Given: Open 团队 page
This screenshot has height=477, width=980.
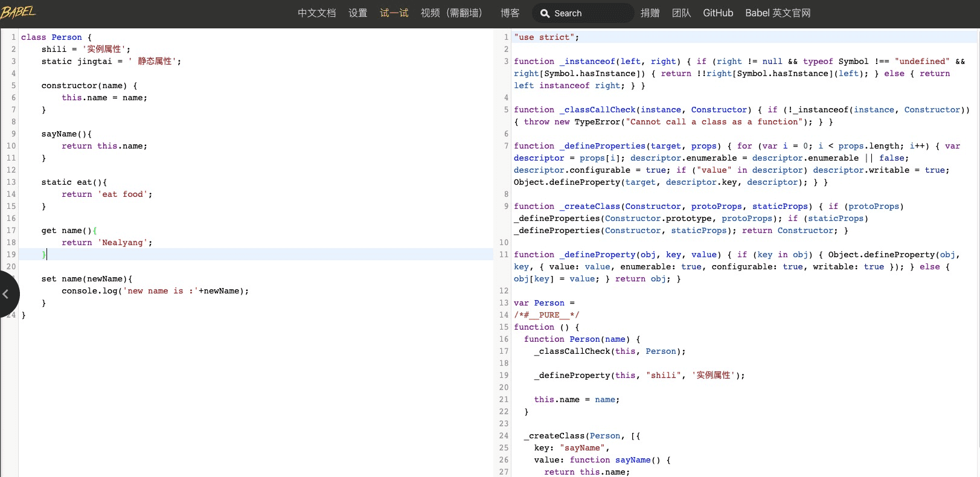Looking at the screenshot, I should pyautogui.click(x=681, y=13).
